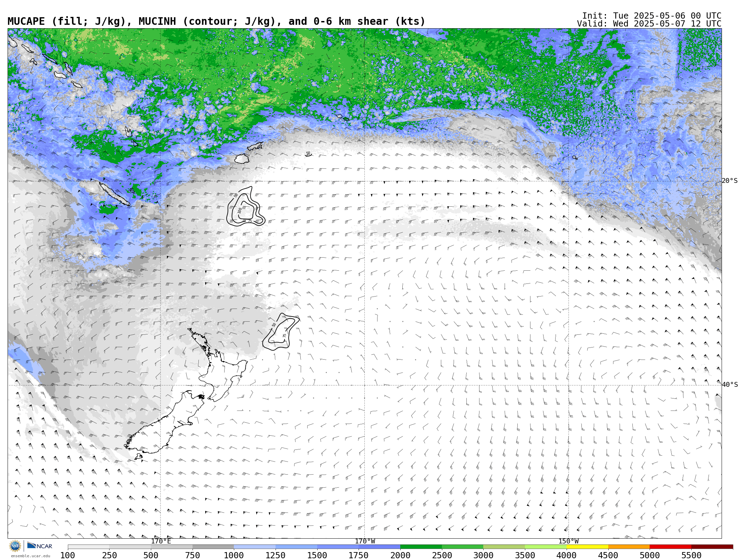Pick the dark red above-5500 colorbar segment
Viewport: 744px width, 560px height.
click(712, 547)
